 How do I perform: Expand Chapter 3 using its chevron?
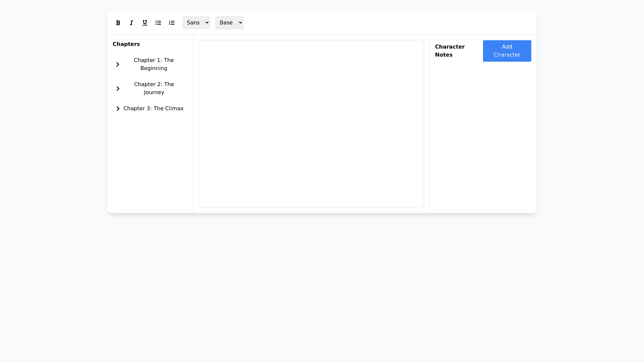(118, 109)
